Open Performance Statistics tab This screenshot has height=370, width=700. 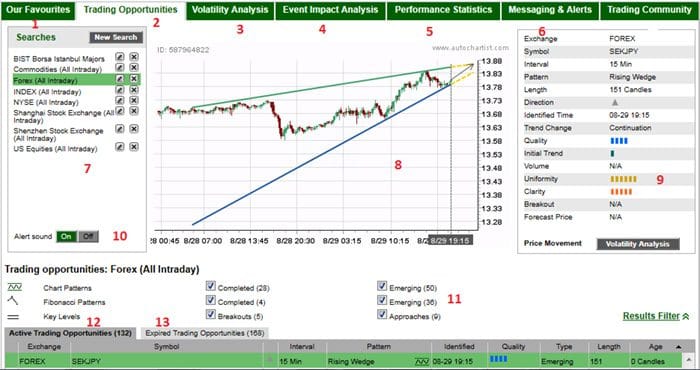click(443, 10)
